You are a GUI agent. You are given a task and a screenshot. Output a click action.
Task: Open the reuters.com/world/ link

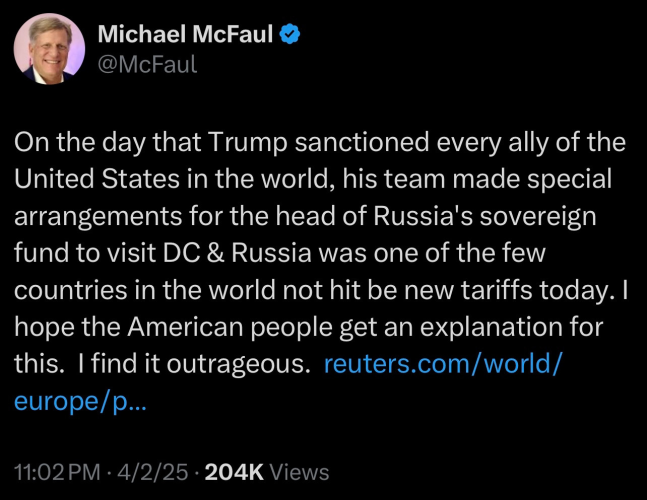[x=444, y=364]
